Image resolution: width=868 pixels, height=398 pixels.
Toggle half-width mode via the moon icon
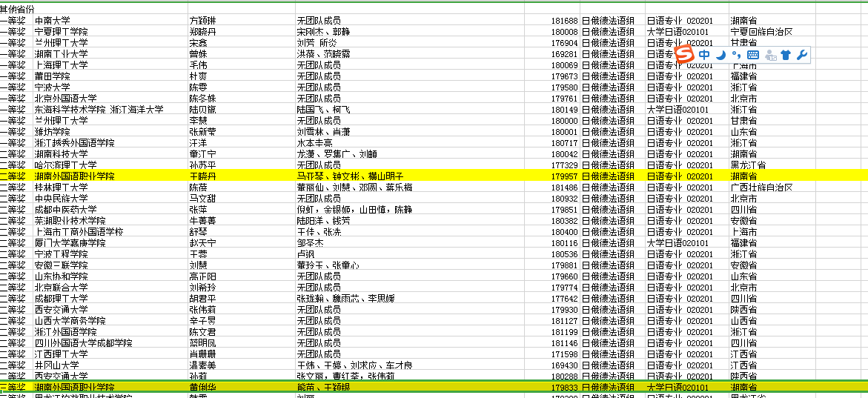coord(720,55)
